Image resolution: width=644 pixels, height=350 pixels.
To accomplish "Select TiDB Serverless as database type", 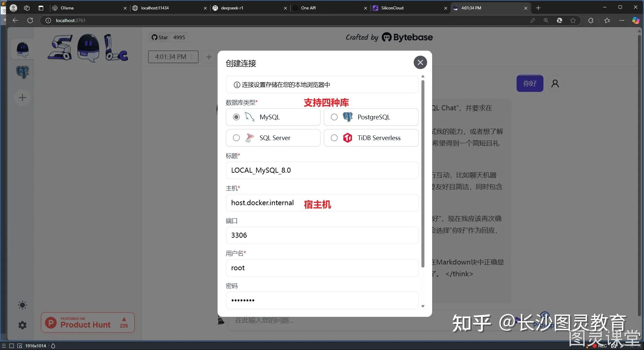I will coord(334,138).
